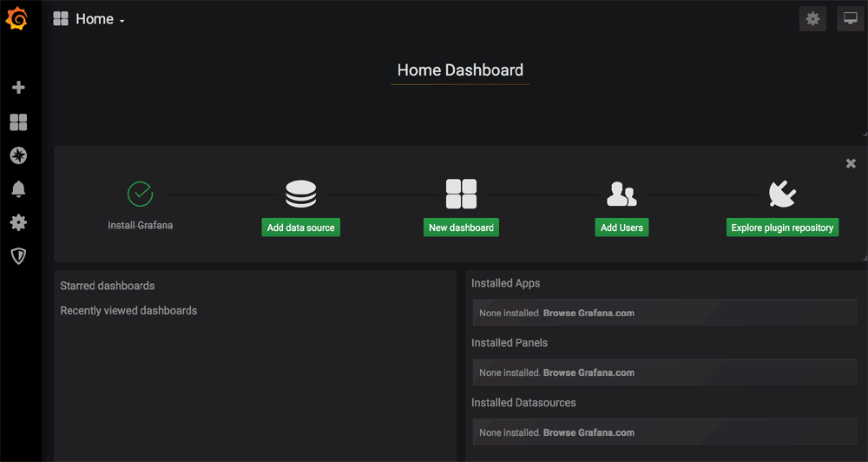Open Alerting bell icon in sidebar
This screenshot has width=868, height=462.
(18, 189)
